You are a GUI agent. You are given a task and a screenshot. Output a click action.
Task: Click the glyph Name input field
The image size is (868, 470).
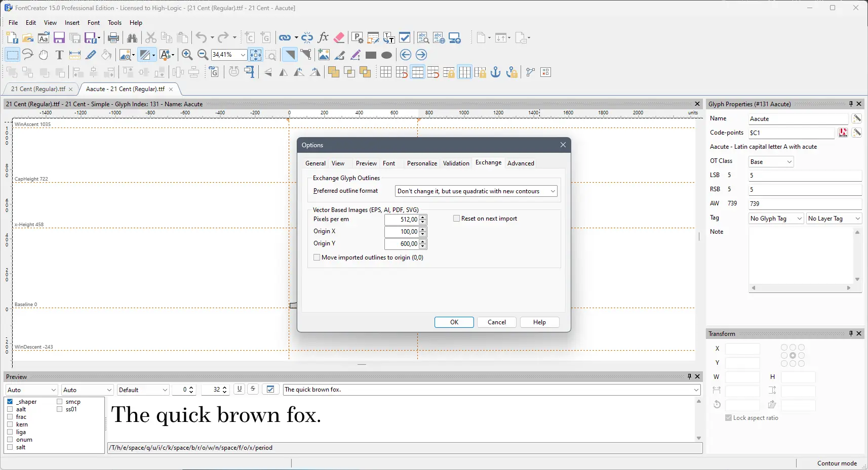point(798,119)
